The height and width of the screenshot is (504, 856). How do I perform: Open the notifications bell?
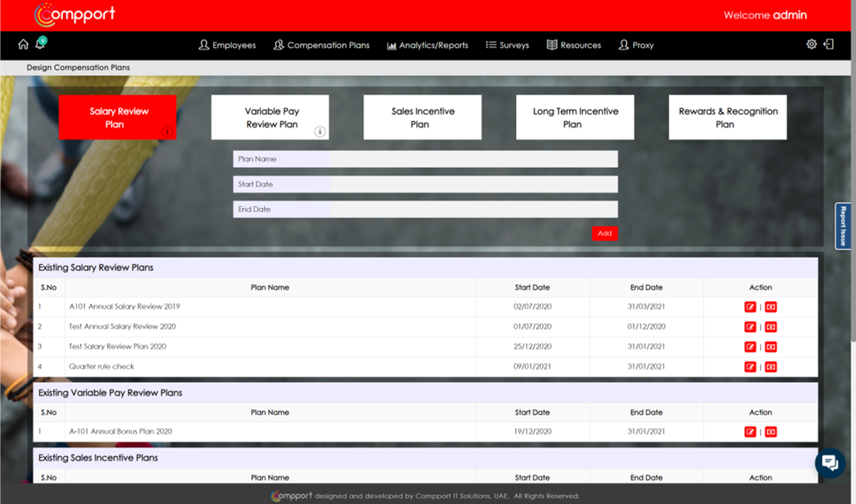click(40, 45)
